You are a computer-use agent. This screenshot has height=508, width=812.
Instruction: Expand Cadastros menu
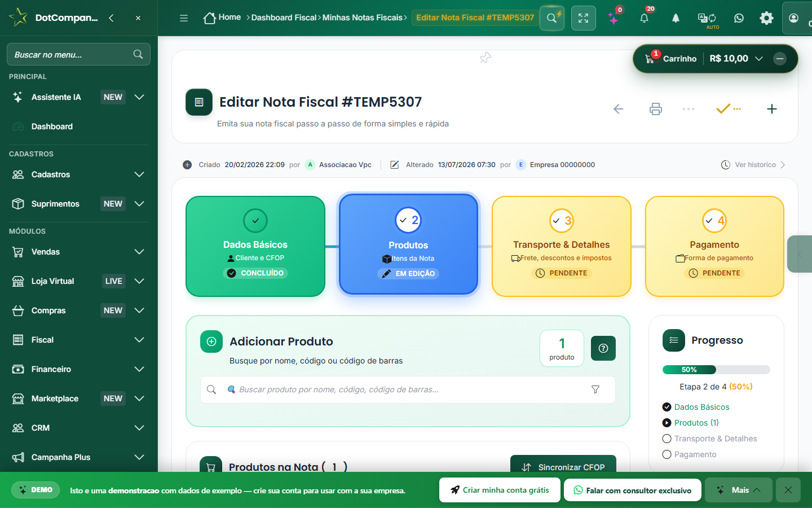[x=78, y=174]
